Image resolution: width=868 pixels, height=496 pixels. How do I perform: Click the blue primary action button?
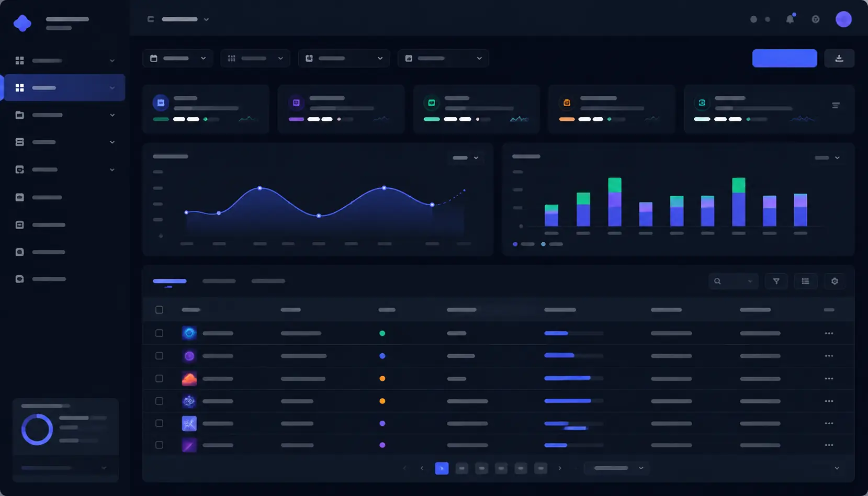coord(784,58)
